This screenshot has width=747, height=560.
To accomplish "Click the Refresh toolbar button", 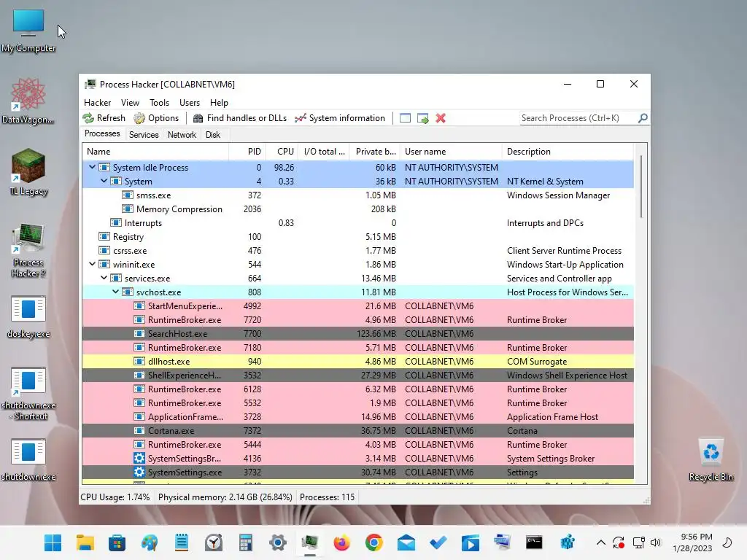I will pyautogui.click(x=104, y=118).
